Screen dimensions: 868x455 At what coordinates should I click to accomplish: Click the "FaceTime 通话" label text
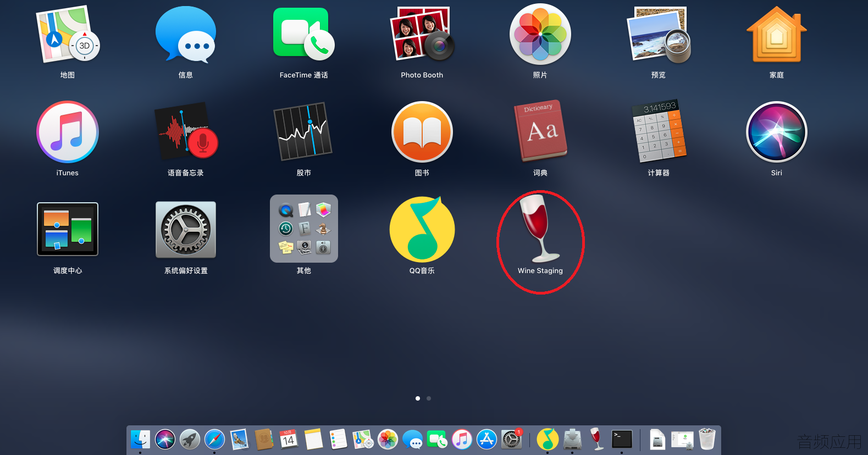303,75
